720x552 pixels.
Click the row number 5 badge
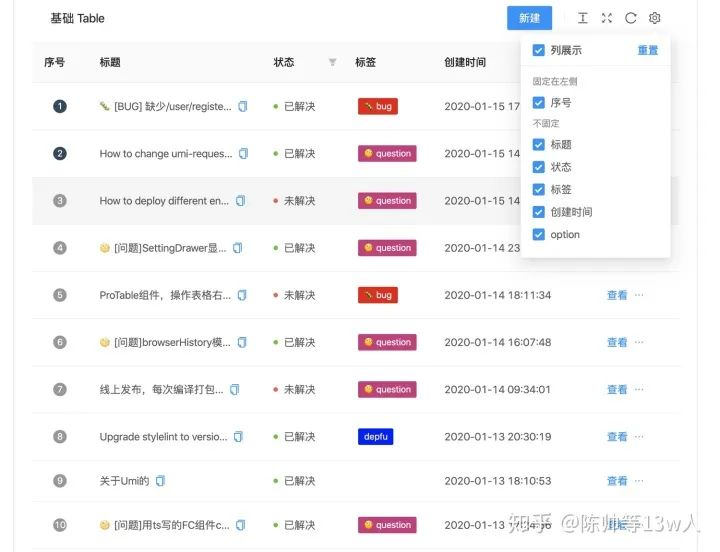coord(60,295)
